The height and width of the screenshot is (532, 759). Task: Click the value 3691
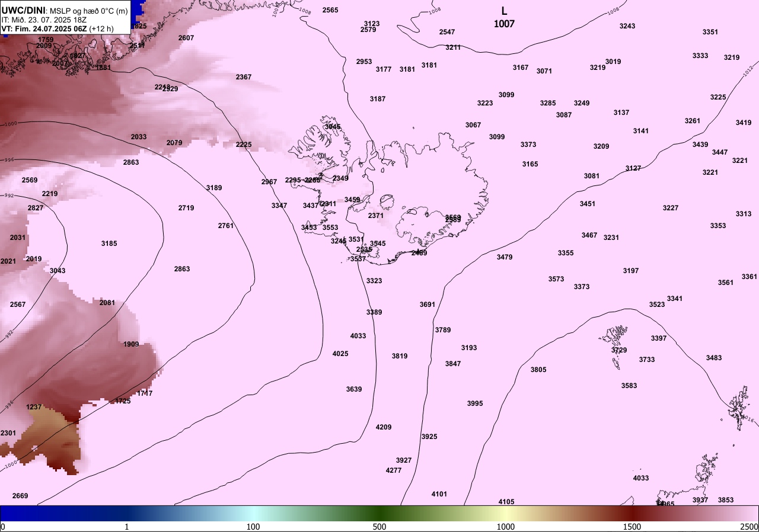[x=428, y=305]
